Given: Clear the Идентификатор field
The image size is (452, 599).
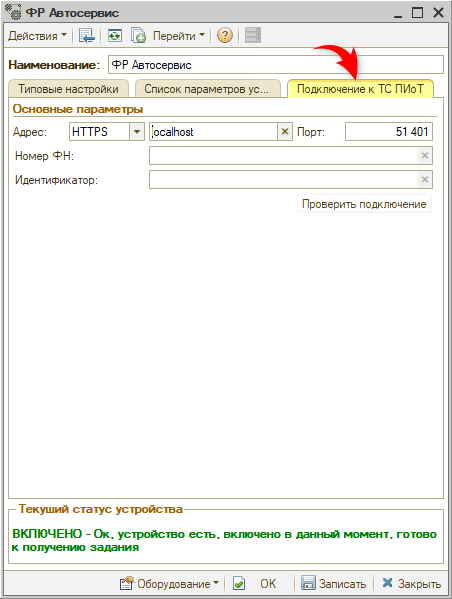Looking at the screenshot, I should click(424, 180).
